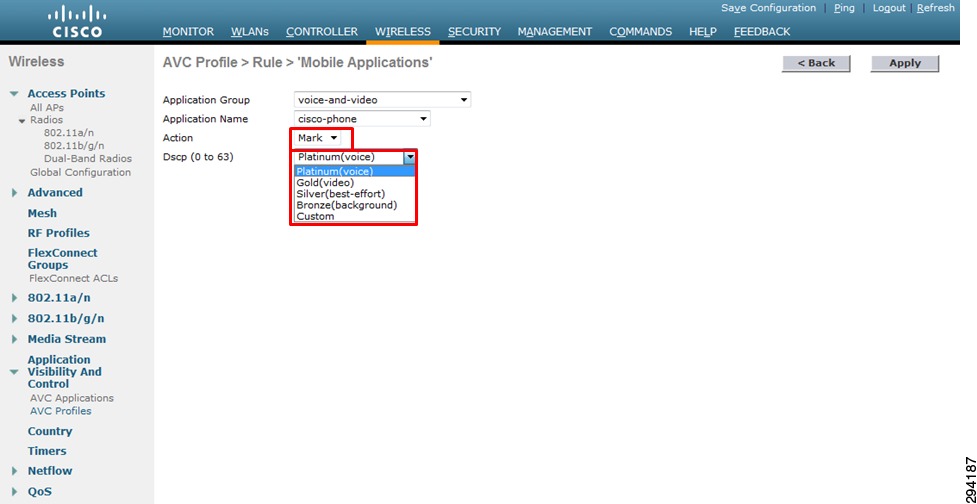Expand the Advanced section arrow
Image resolution: width=977 pixels, height=504 pixels.
coord(14,193)
